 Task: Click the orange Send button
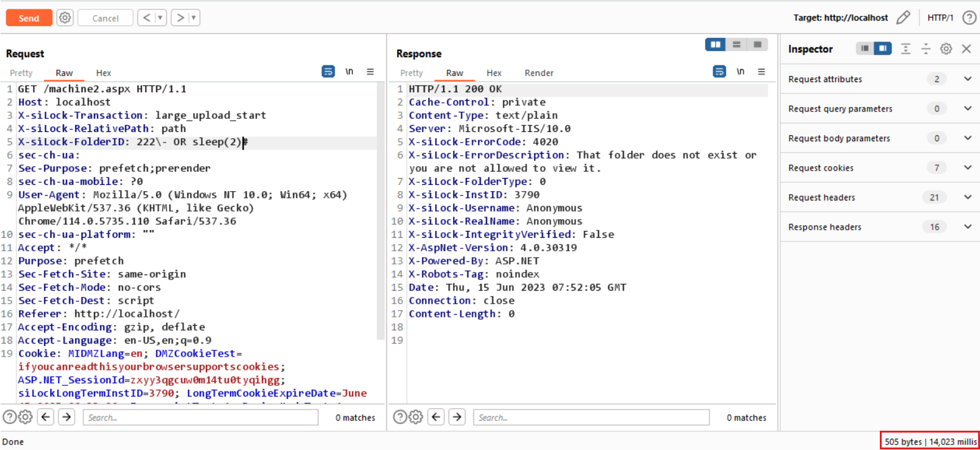[x=29, y=18]
